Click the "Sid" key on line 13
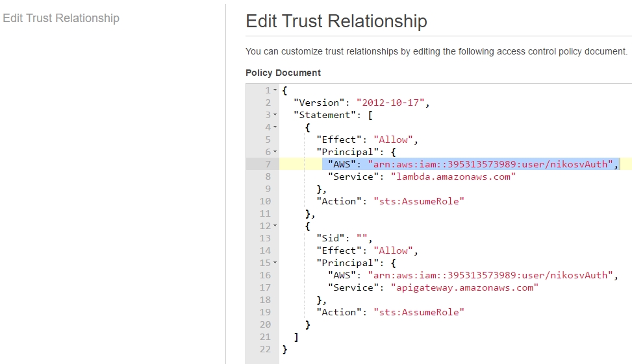 [330, 238]
